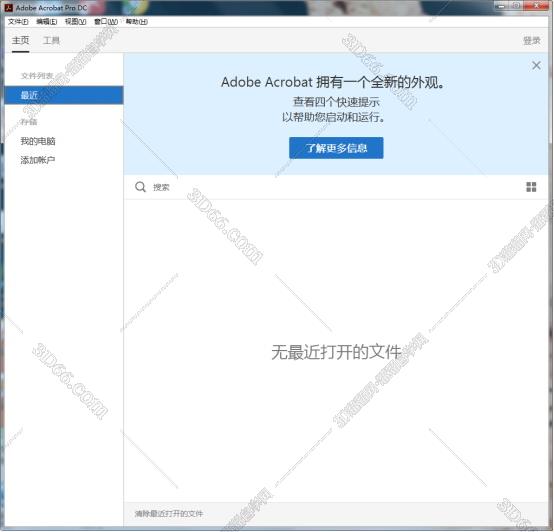Maximize the Acrobat window

[x=516, y=6]
